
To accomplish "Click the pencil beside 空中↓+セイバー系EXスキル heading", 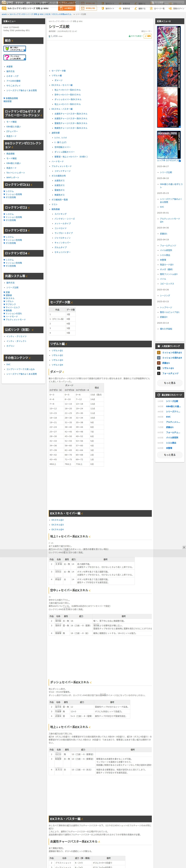I will click(x=90, y=591).
